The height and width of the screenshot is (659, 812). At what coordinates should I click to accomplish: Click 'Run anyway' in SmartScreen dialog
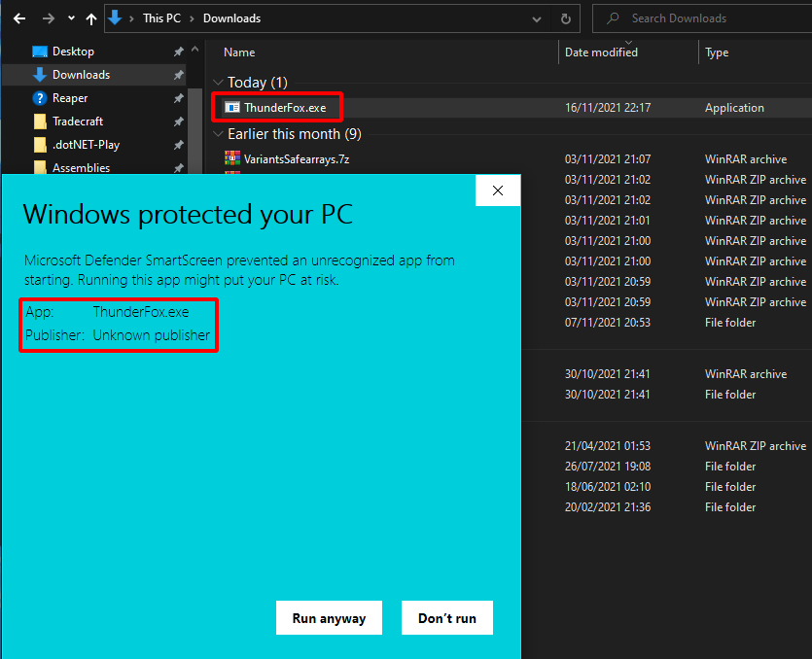coord(329,618)
